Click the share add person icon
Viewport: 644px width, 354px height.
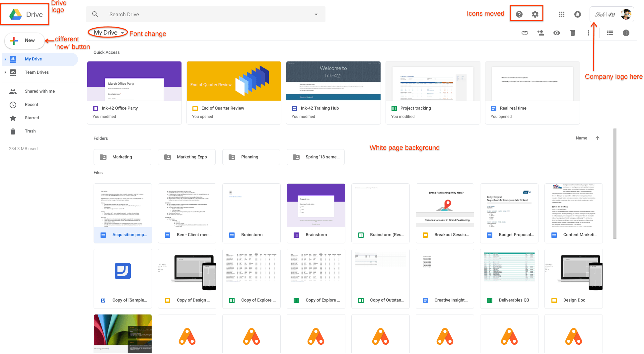pos(541,33)
